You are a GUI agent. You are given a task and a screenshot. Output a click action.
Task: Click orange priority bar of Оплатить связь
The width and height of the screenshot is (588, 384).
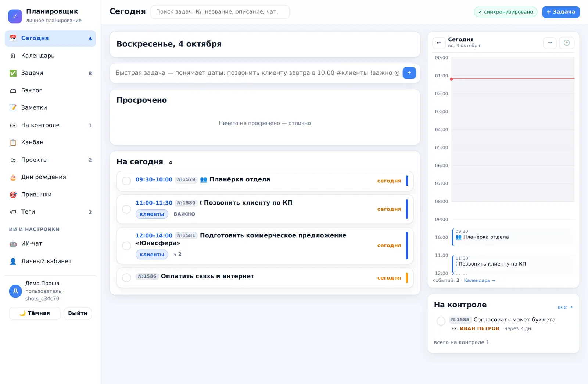point(407,278)
